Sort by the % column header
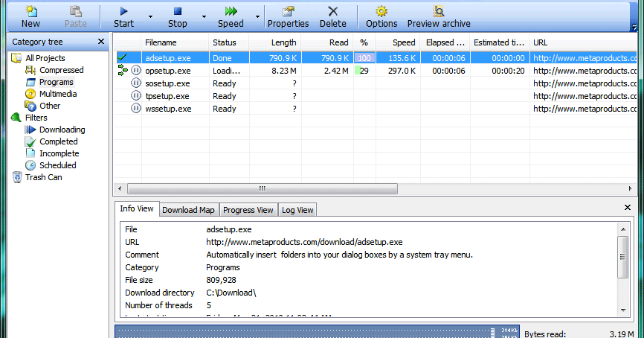Screen dimensions: 644x338 coord(364,42)
